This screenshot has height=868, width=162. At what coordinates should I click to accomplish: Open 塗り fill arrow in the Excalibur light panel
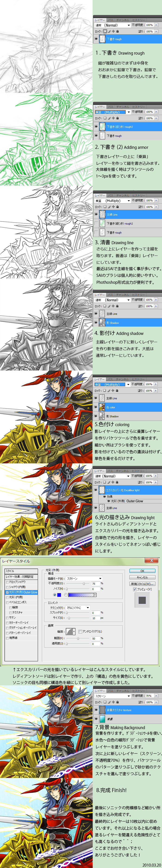point(156,482)
